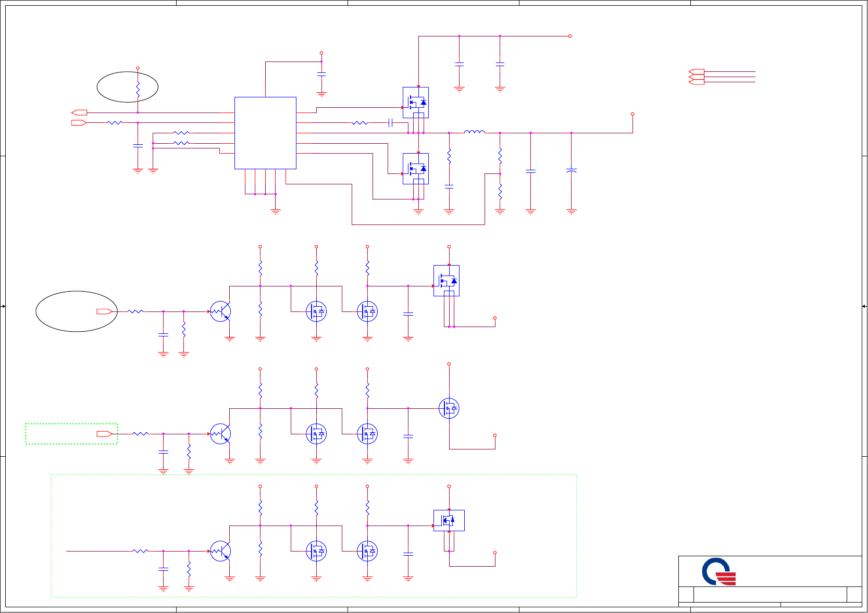The height and width of the screenshot is (613, 868).
Task: Select the circular MOSFET wired to a power terminal
Action: 449,408
